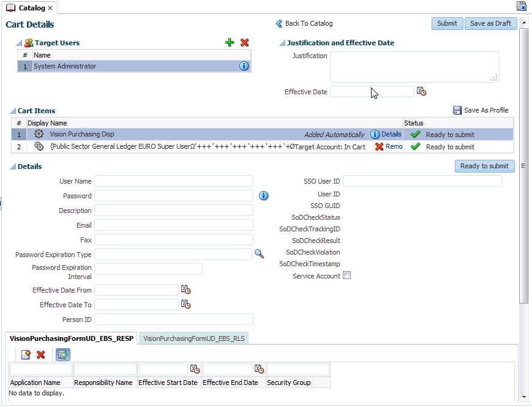Collapse Justification and Effective Date section
532x407 pixels.
pyautogui.click(x=282, y=43)
